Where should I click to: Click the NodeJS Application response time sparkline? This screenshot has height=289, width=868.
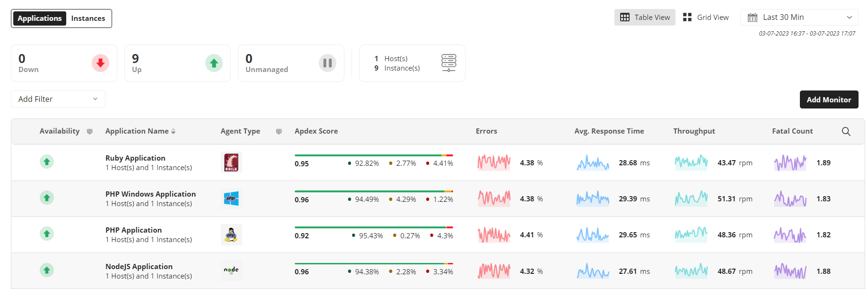point(593,271)
